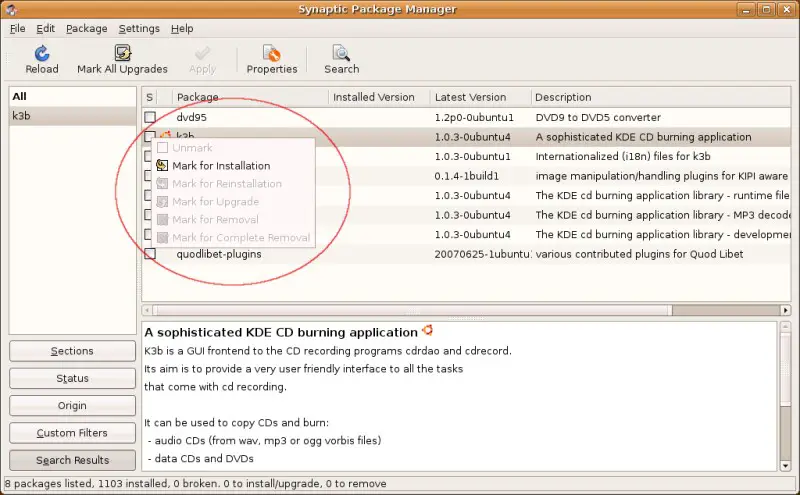Image resolution: width=800 pixels, height=495 pixels.
Task: Click version 0.1.4-1build1 cell
Action: click(x=466, y=176)
